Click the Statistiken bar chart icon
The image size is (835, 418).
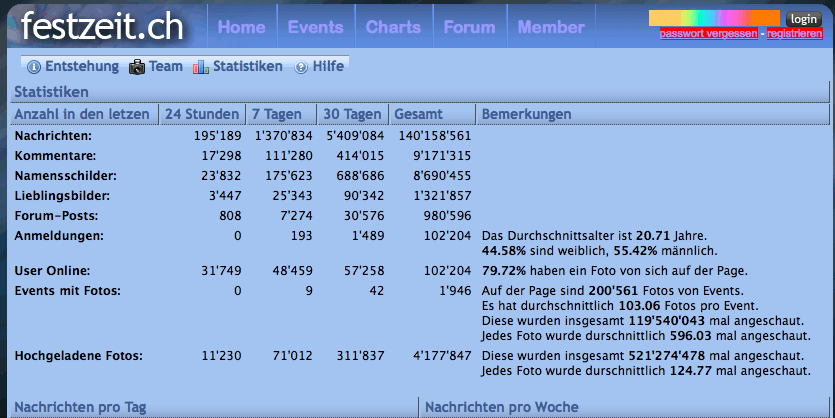click(201, 68)
